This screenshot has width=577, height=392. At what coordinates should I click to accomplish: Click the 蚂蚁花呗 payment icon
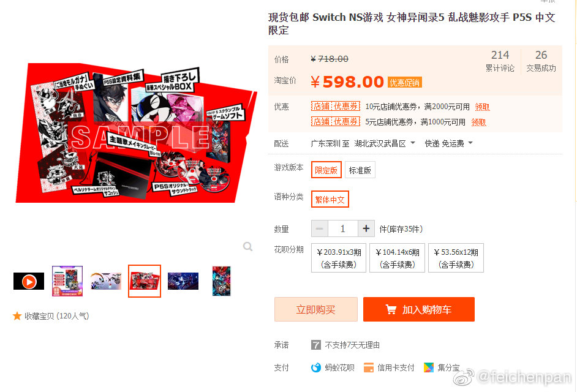(315, 367)
